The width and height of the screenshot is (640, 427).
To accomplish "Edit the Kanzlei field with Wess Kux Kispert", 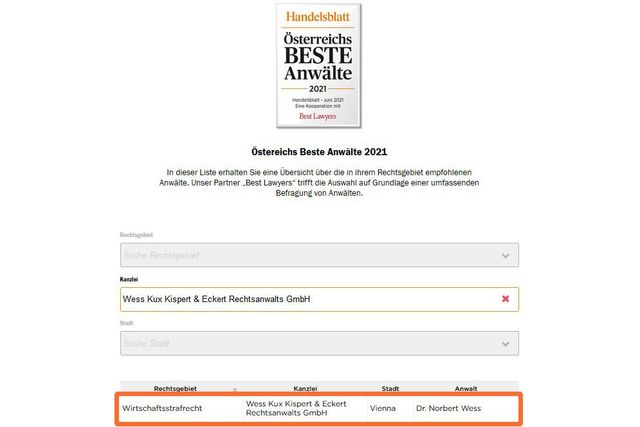I will coord(319,299).
